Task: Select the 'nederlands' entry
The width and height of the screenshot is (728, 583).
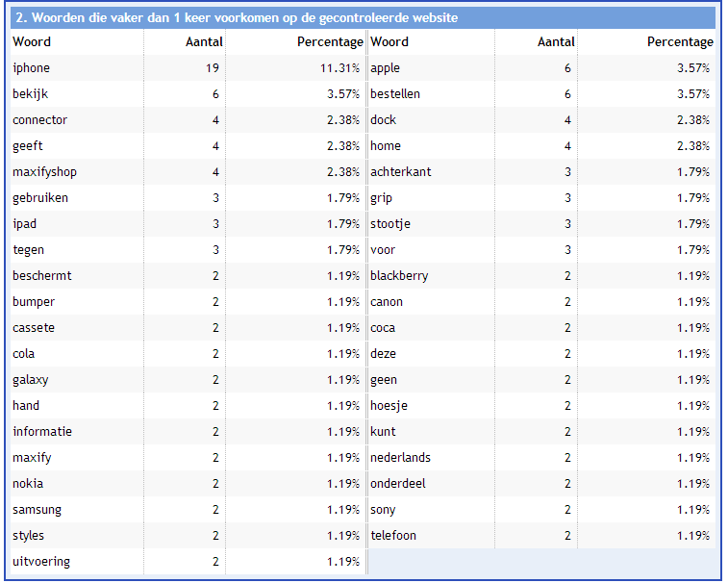Action: pyautogui.click(x=400, y=458)
